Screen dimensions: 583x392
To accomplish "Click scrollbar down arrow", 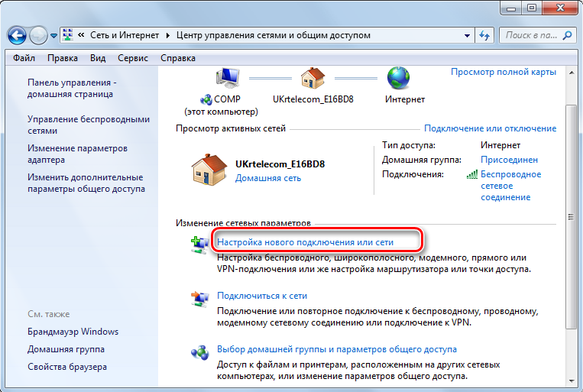I will click(571, 381).
